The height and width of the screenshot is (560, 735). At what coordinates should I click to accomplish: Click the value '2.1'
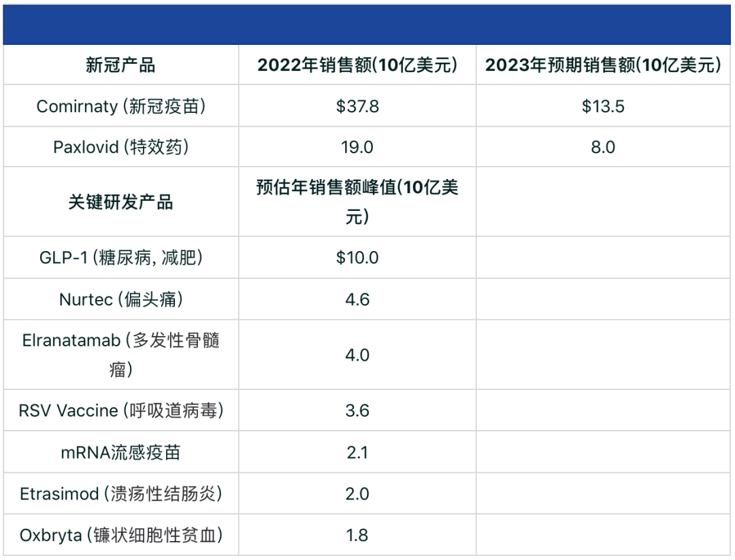[357, 452]
